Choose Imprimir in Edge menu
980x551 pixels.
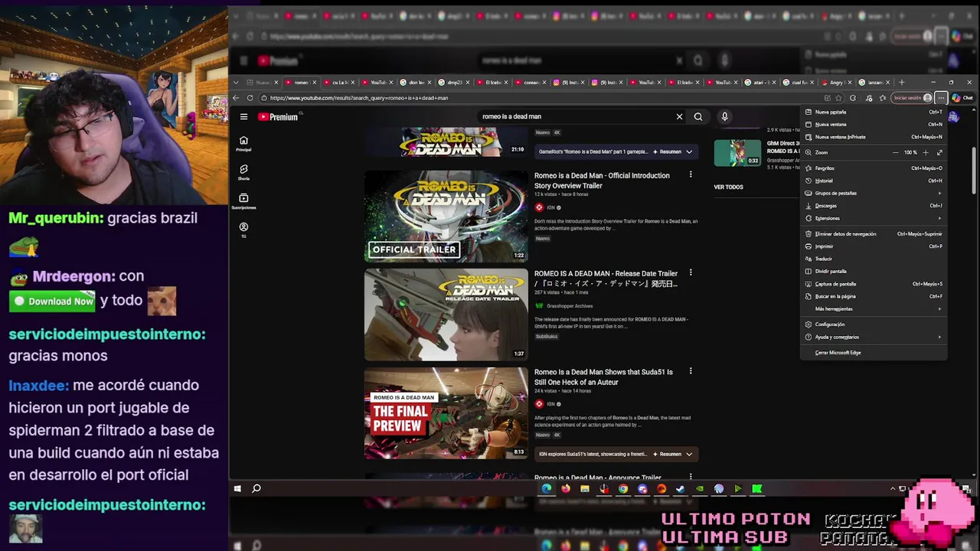(874, 246)
